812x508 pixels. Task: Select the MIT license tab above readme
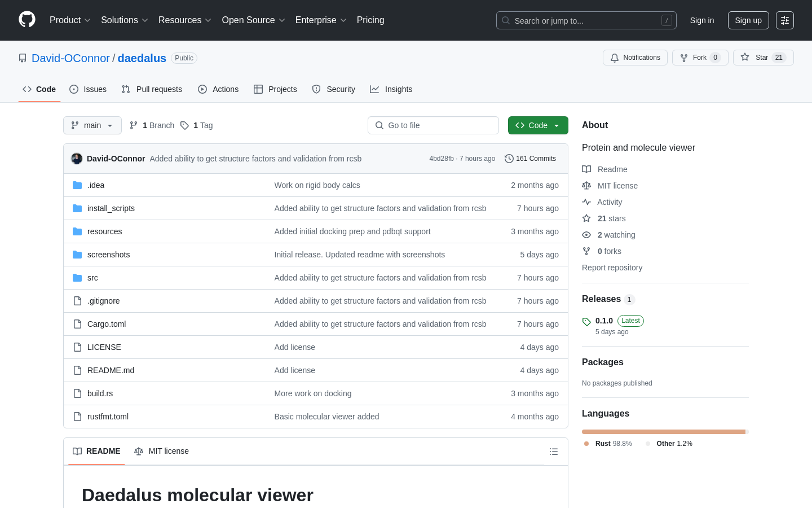point(161,451)
